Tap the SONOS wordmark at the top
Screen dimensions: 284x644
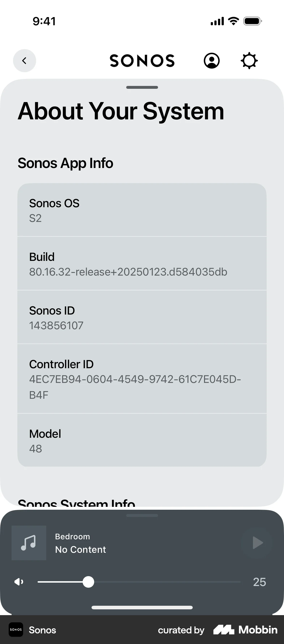click(x=142, y=60)
